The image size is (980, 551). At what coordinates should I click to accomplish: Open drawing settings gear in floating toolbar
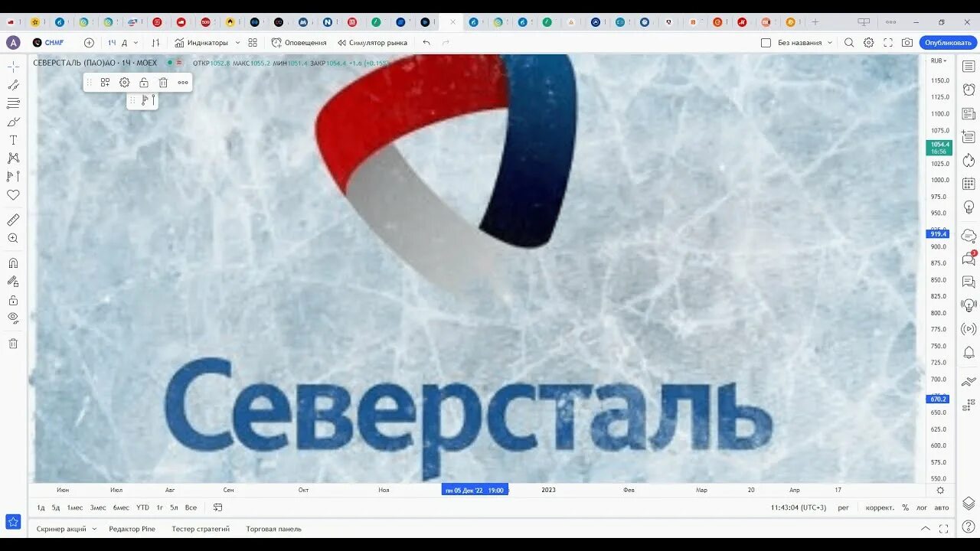[125, 83]
